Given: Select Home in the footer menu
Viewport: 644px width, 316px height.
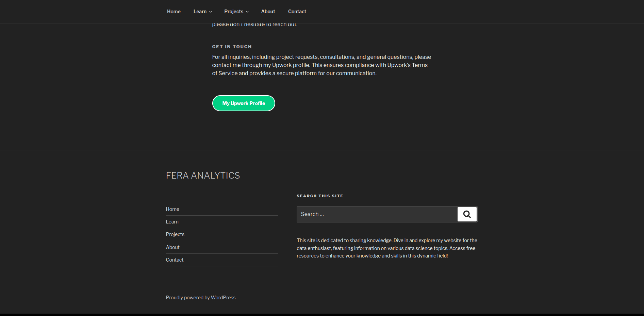Looking at the screenshot, I should (172, 209).
